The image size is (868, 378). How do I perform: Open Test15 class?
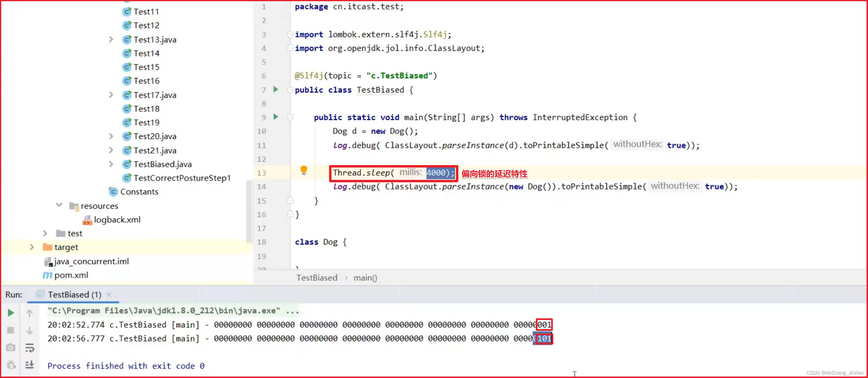tap(141, 67)
